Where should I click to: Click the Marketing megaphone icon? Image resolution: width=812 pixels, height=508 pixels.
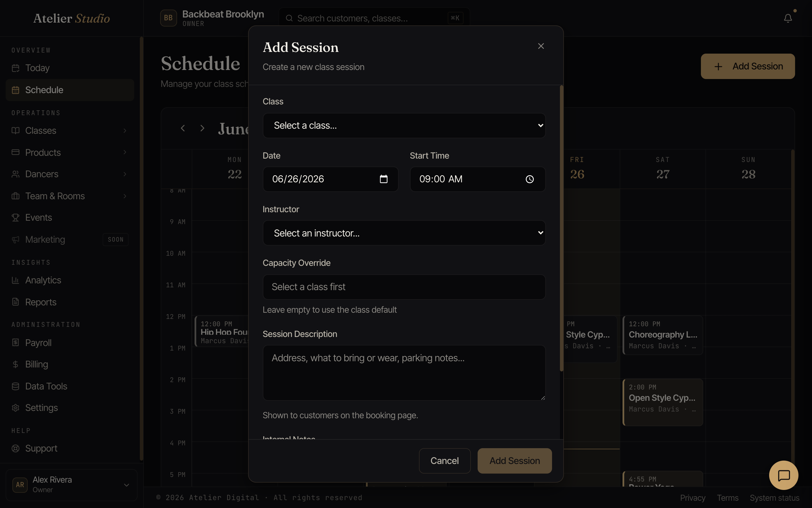coord(16,240)
